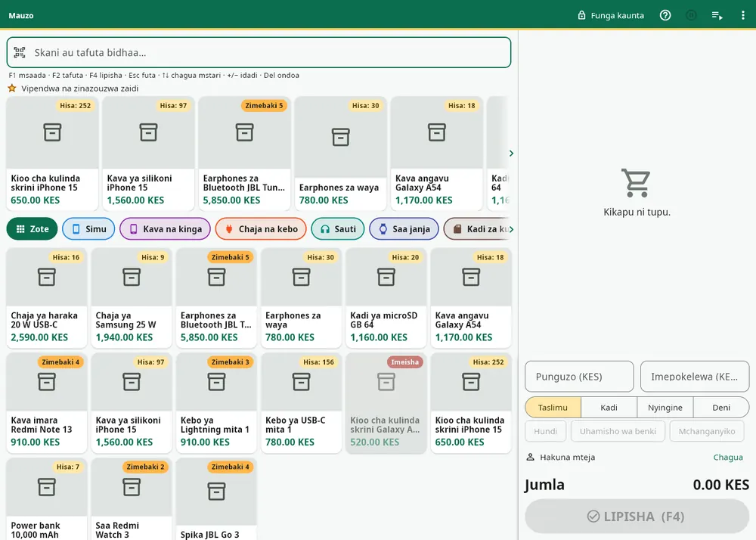Click the star icon beside Vipendwa heading
756x540 pixels.
12,88
